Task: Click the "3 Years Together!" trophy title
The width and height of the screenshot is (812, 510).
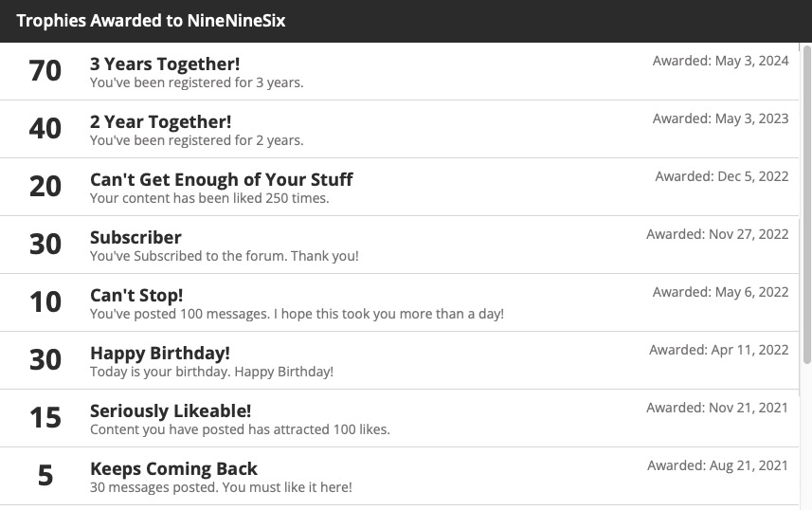Action: tap(165, 64)
